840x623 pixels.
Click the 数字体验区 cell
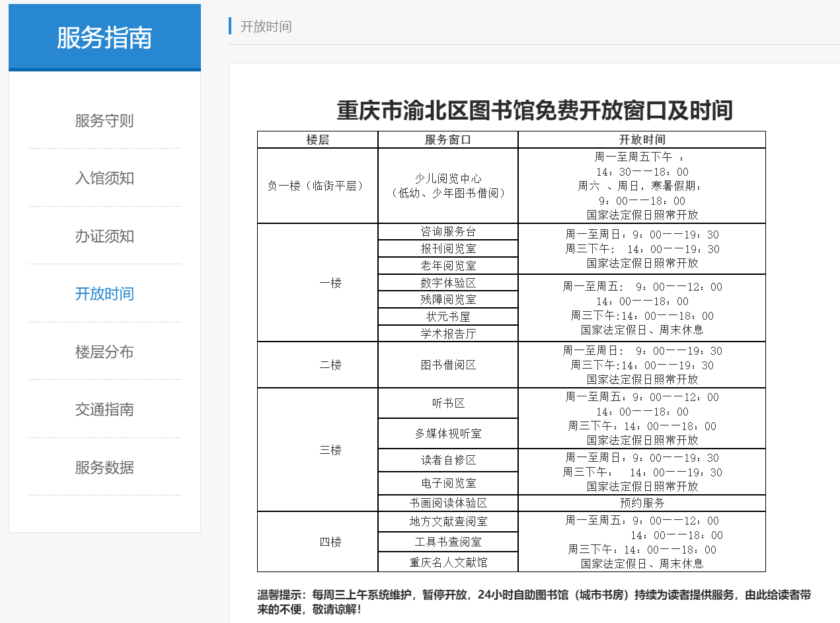(x=448, y=283)
